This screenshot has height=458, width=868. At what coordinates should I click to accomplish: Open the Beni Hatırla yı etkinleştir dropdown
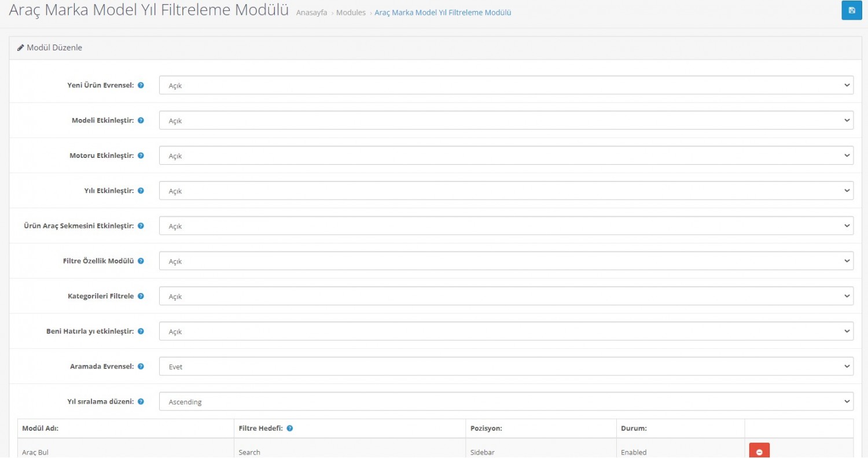[506, 331]
